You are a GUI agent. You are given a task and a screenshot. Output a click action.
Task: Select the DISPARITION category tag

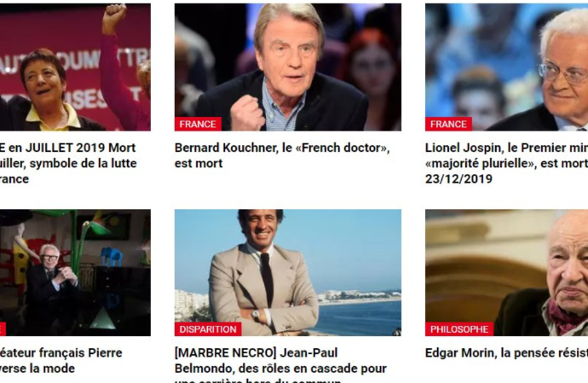tap(208, 329)
